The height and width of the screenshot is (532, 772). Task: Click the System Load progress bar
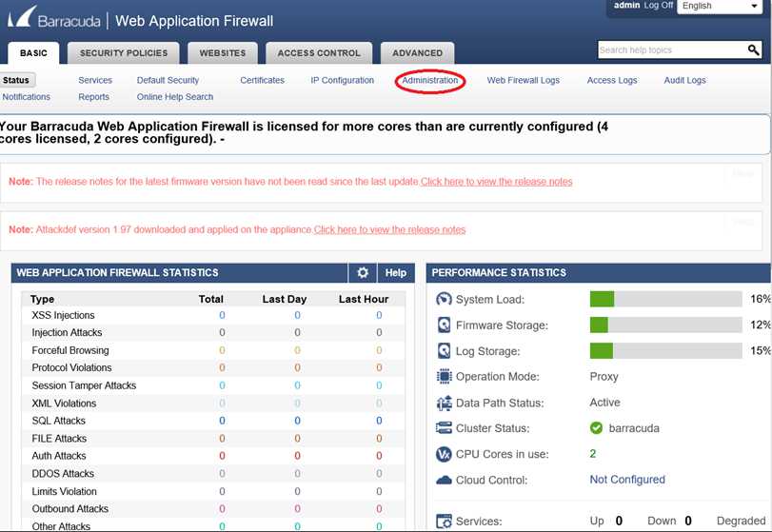pos(665,299)
